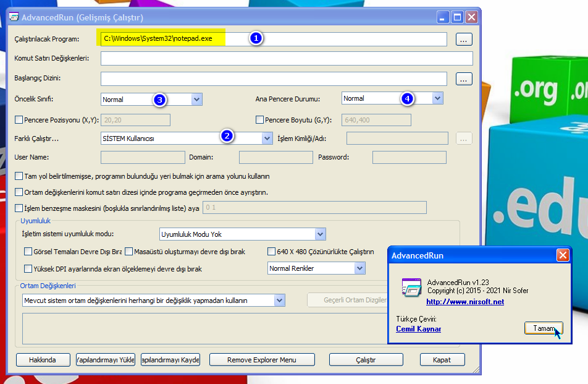Check 'Tam yol belirtilmemişse' search path option
The width and height of the screenshot is (588, 384).
point(19,176)
